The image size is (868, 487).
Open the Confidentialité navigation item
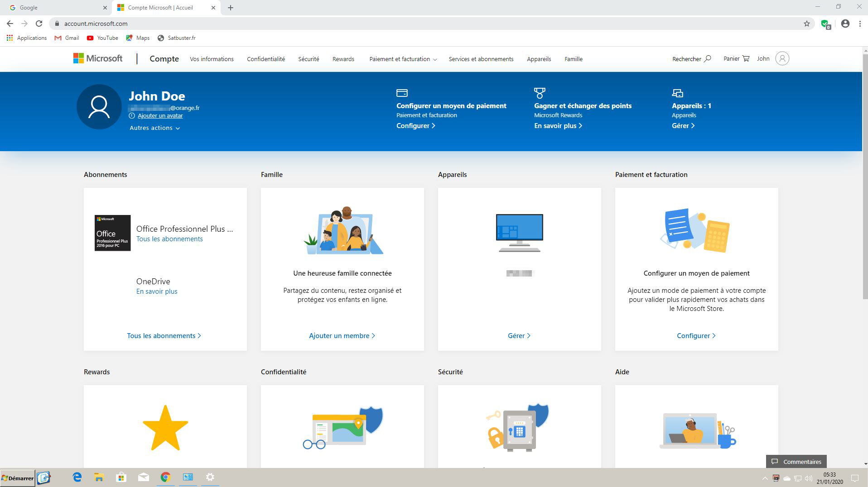[x=266, y=59]
